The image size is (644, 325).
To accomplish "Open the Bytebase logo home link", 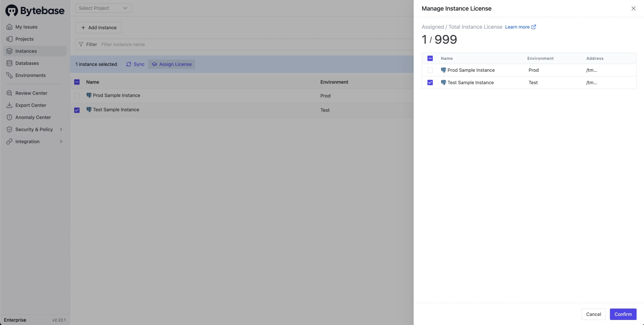I will (x=35, y=11).
